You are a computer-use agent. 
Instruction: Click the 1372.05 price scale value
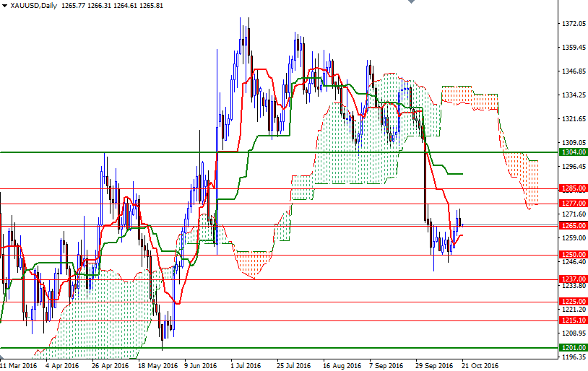coord(574,24)
